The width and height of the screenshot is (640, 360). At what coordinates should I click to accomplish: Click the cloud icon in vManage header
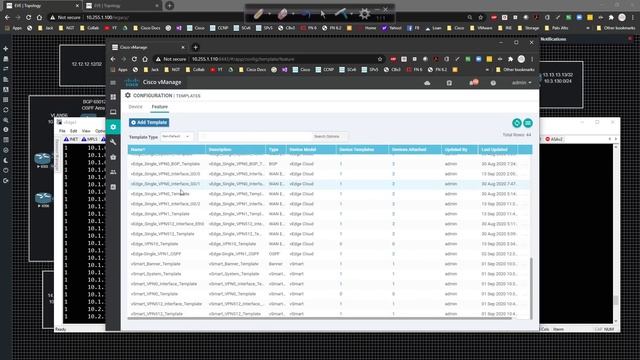click(x=427, y=83)
